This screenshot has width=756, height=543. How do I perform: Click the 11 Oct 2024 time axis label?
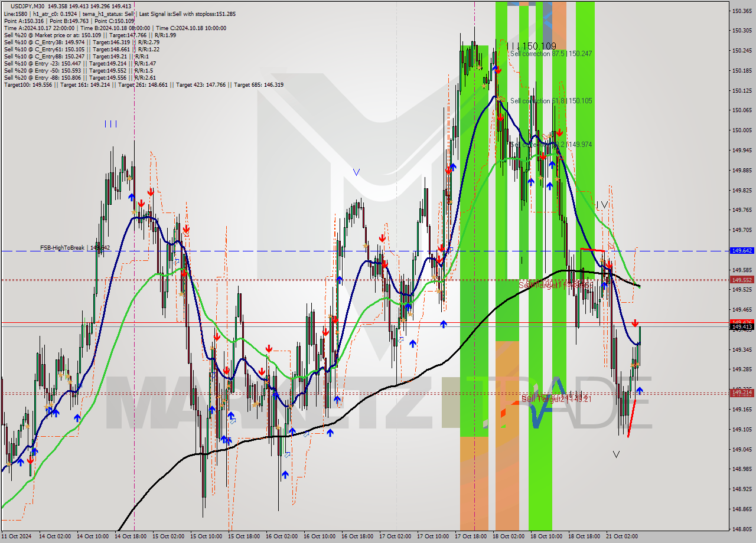(x=15, y=537)
